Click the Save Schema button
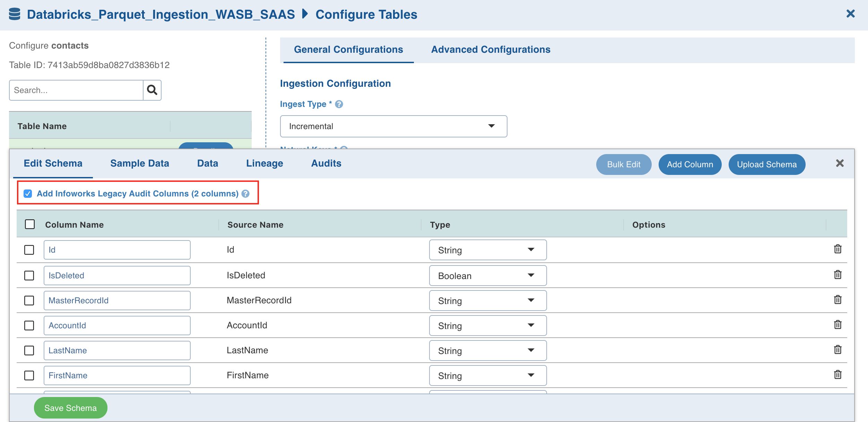 point(71,408)
